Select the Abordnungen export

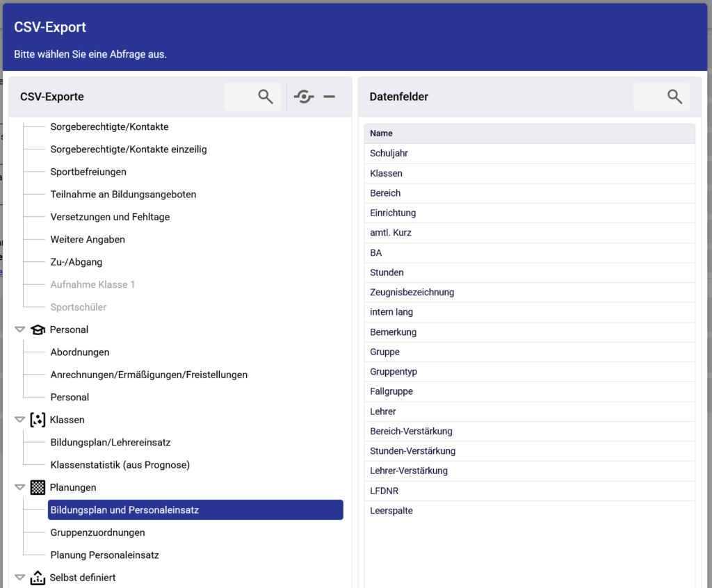pyautogui.click(x=80, y=352)
